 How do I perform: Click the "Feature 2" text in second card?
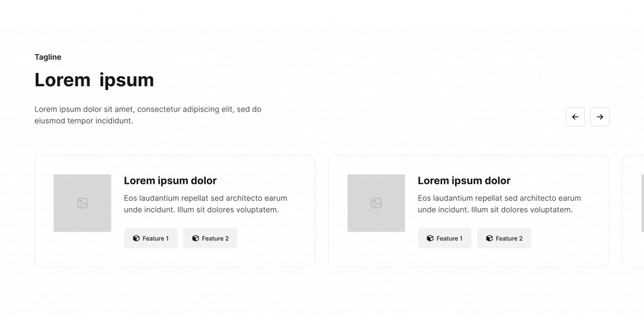tap(509, 238)
